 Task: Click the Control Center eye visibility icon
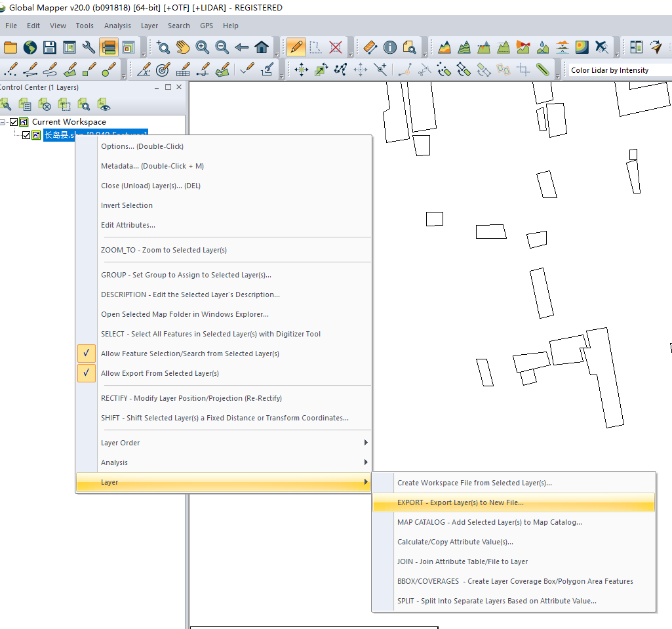104,104
